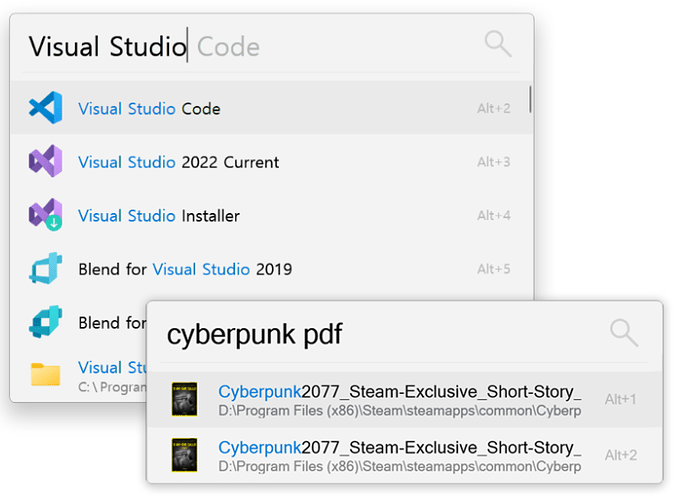Click the Alt+5 hint beside Blend 2019
This screenshot has height=500, width=680.
click(494, 269)
